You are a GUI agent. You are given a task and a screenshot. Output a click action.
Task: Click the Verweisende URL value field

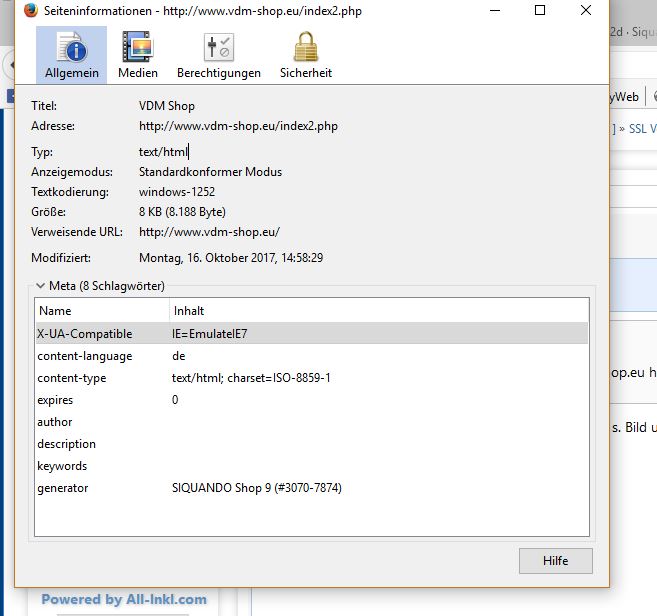(x=209, y=232)
